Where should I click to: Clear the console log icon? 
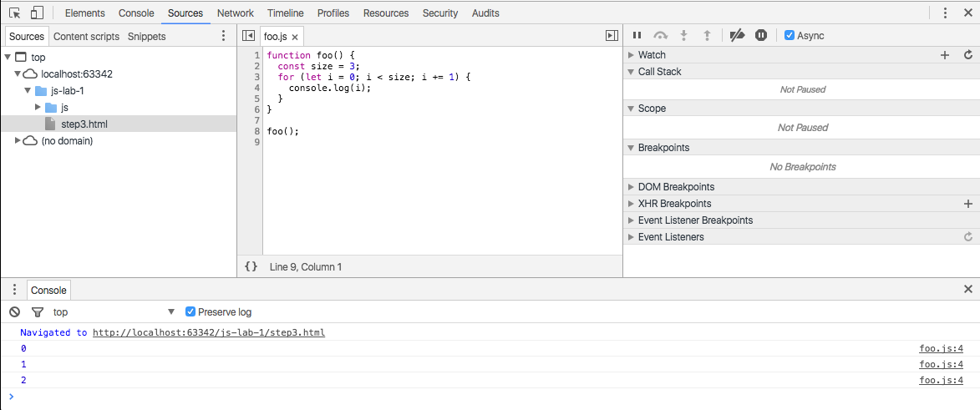point(14,312)
